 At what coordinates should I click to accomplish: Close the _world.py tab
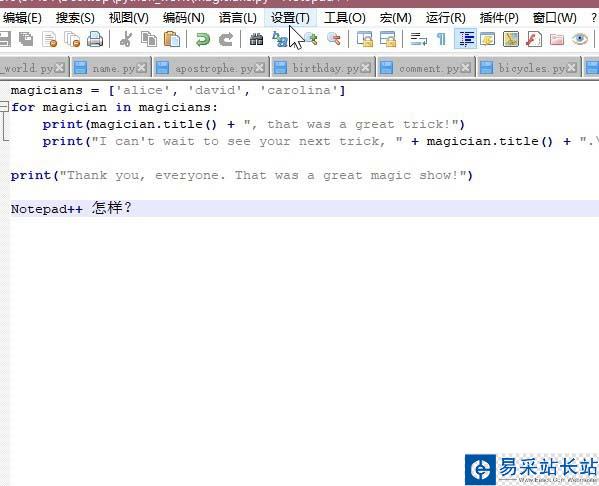coord(59,68)
